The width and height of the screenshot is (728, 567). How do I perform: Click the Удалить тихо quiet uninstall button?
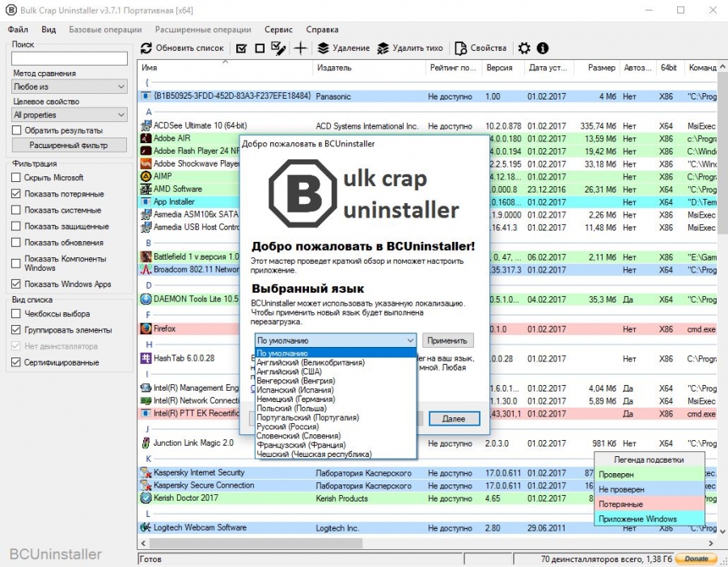(410, 49)
